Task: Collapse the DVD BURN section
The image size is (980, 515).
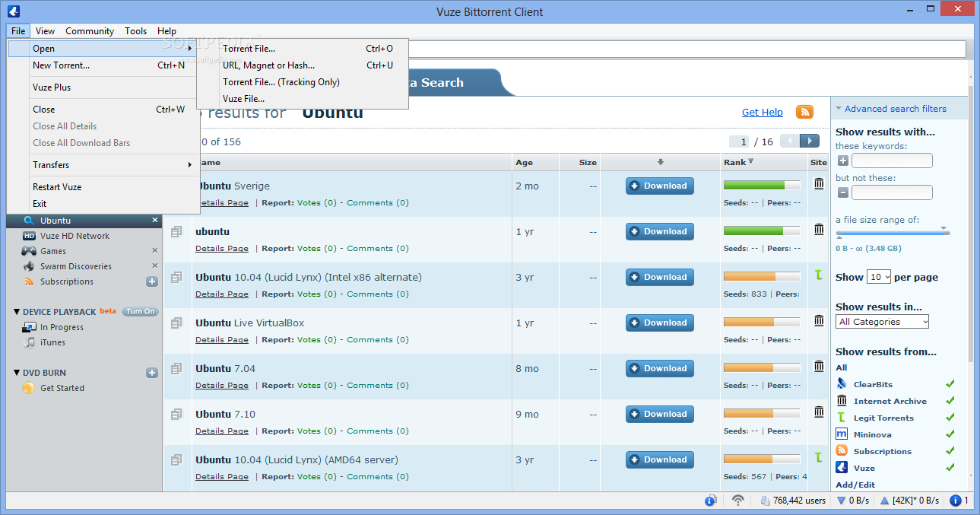Action: [17, 373]
